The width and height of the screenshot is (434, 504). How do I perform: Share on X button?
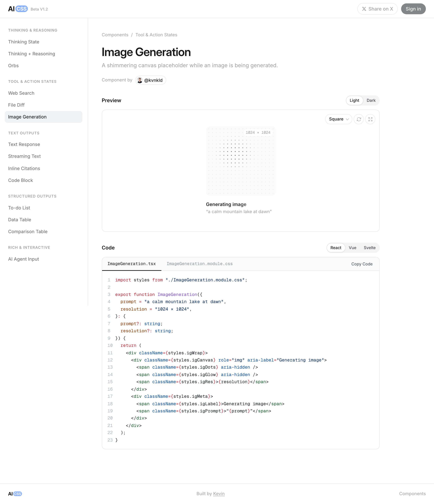click(x=377, y=9)
